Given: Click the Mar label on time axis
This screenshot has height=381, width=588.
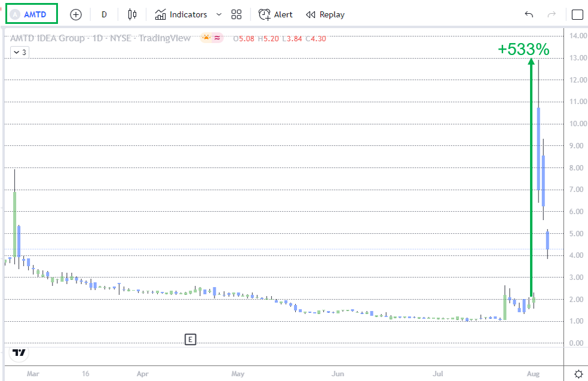Looking at the screenshot, I should (33, 374).
